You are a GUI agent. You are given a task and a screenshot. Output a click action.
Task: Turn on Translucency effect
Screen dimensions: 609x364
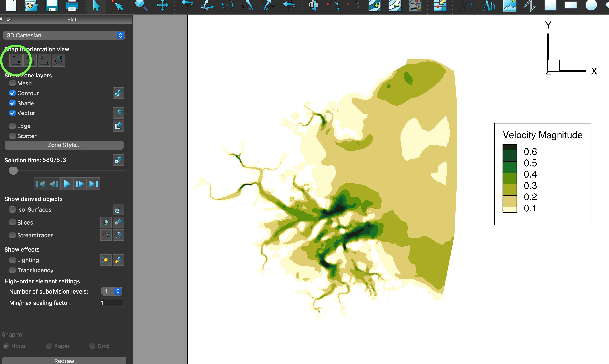(12, 270)
